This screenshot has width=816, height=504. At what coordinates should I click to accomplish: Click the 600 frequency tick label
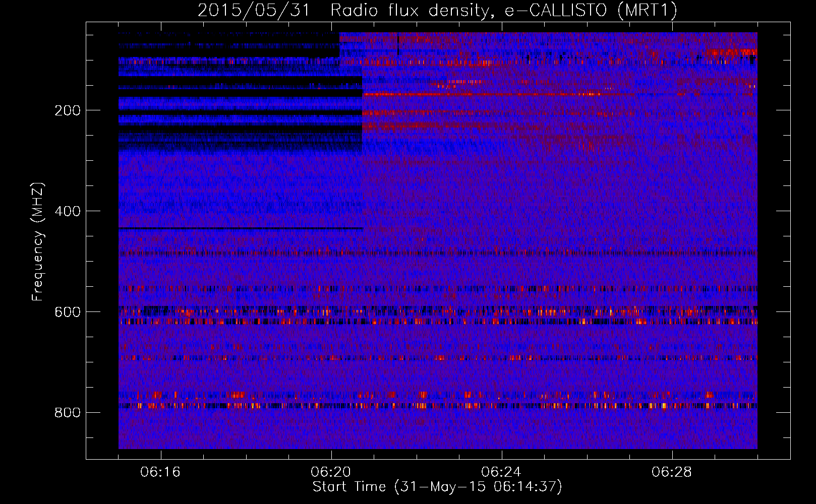click(68, 312)
